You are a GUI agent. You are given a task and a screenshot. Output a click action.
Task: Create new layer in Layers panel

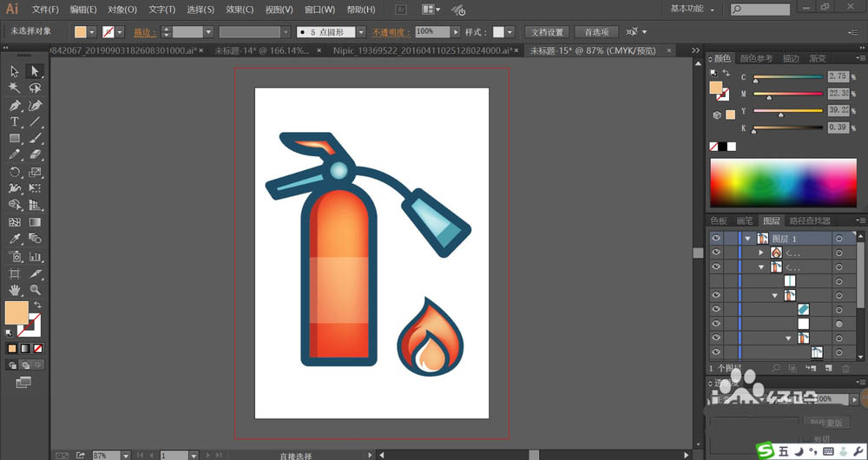(x=829, y=368)
